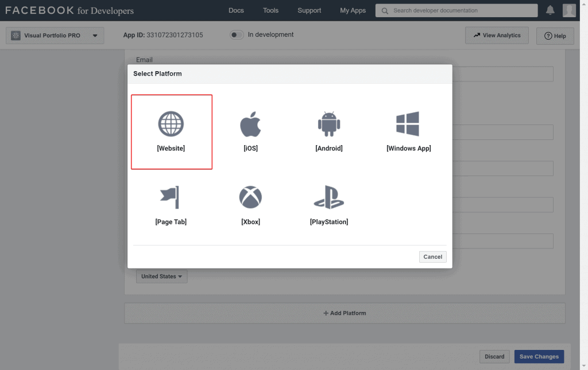The height and width of the screenshot is (370, 588).
Task: Click the search magnifier icon
Action: (385, 11)
